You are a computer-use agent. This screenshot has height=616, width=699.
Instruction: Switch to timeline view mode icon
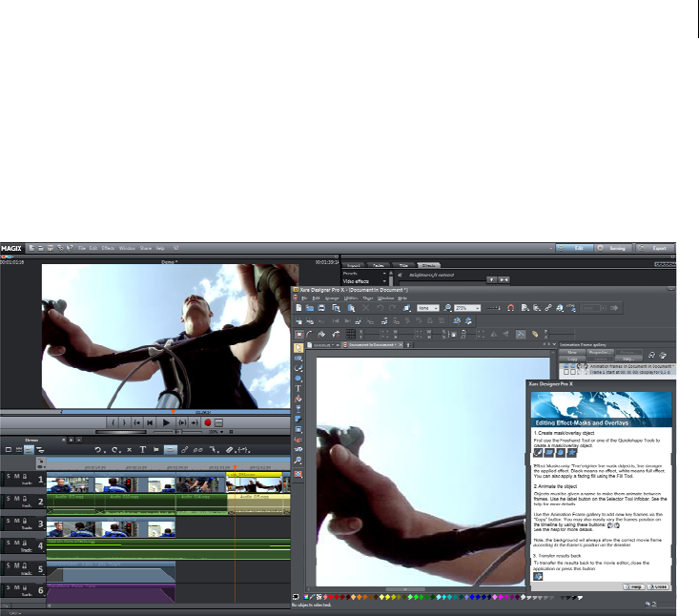coord(29,450)
